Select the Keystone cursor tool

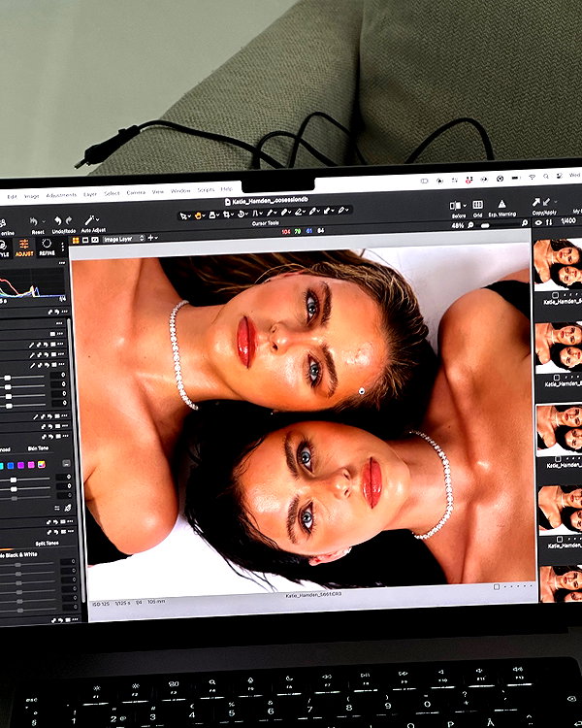point(255,214)
